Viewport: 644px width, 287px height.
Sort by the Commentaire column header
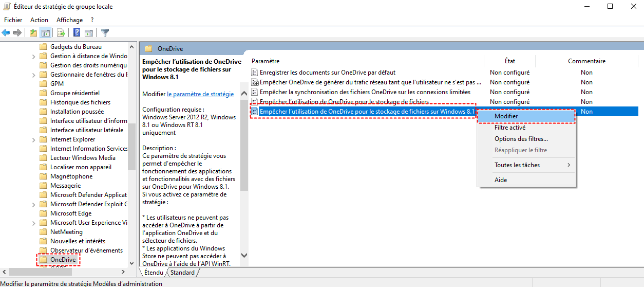click(586, 61)
